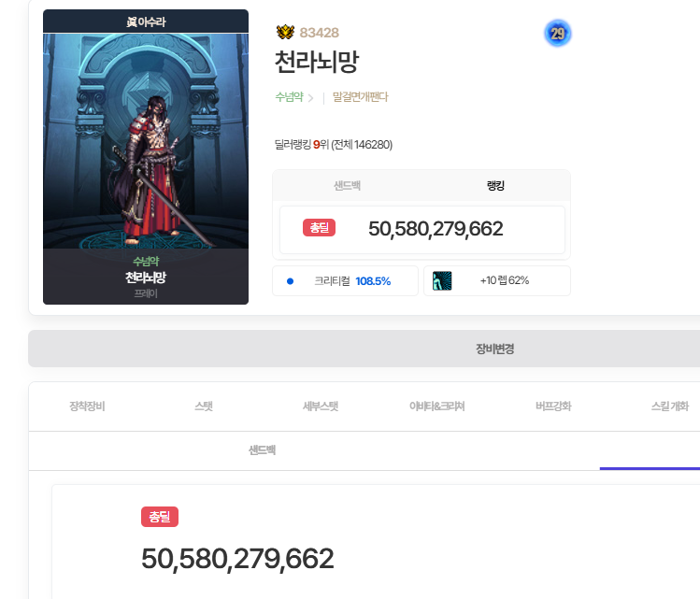Viewport: 700px width, 599px height.
Task: Click the red 총딜 badge in lower panel
Action: point(159,517)
